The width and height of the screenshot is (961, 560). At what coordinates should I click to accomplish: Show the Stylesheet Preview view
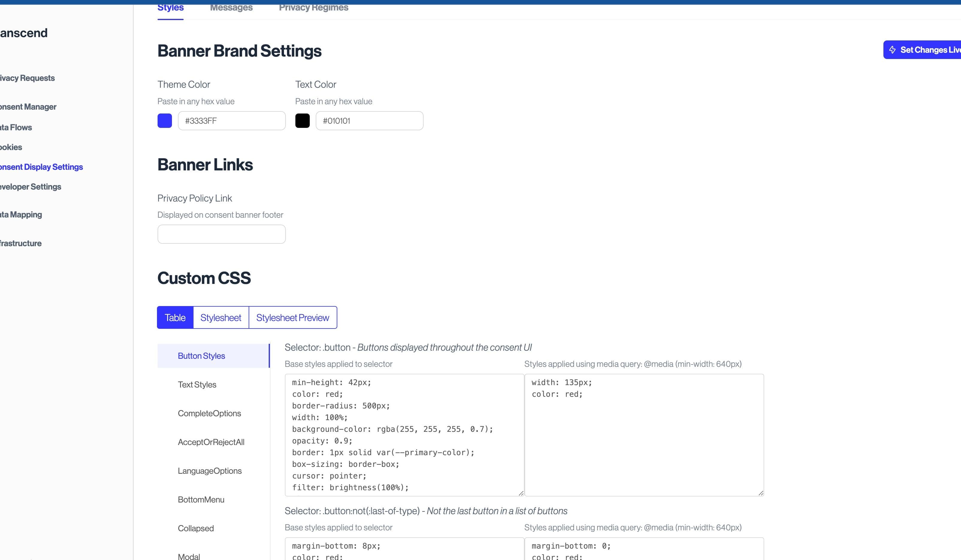click(292, 317)
